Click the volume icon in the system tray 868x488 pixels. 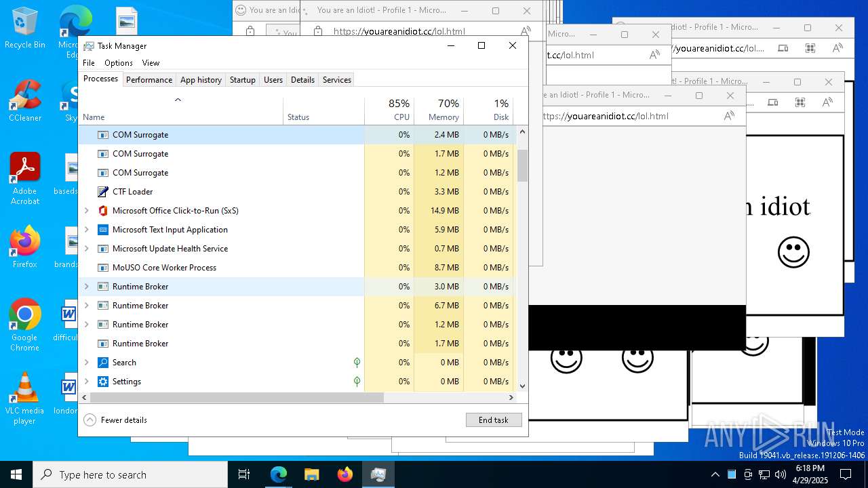(x=781, y=474)
